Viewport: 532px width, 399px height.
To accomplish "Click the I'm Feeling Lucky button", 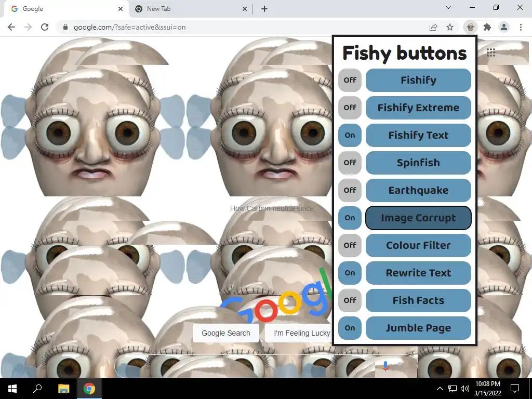I will click(x=299, y=333).
